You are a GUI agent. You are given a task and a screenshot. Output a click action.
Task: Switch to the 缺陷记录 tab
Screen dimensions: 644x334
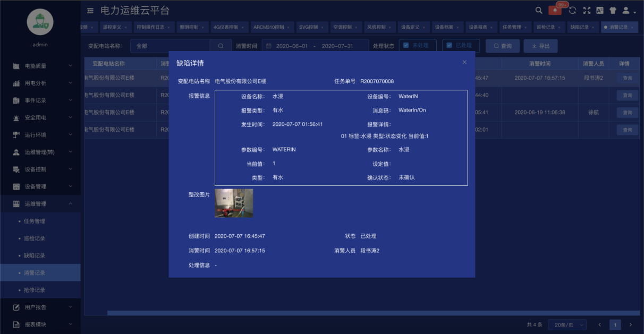[x=582, y=27]
